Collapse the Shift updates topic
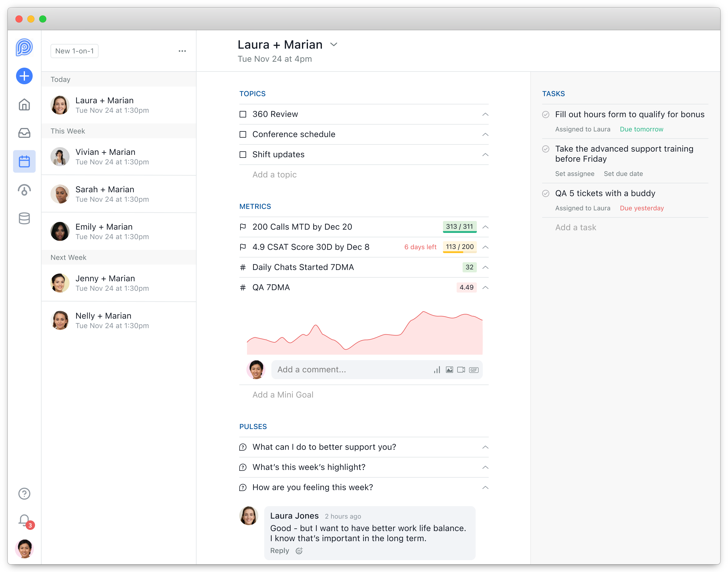The width and height of the screenshot is (728, 572). pyautogui.click(x=485, y=155)
